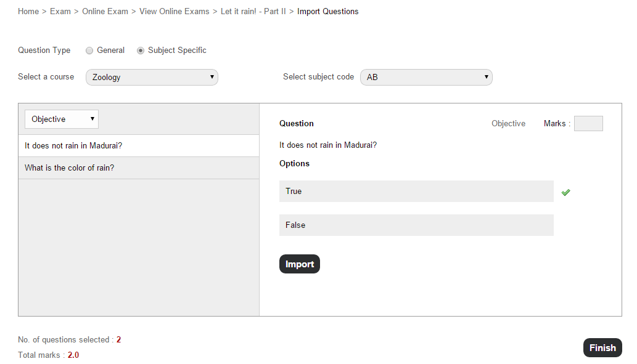637x364 pixels.
Task: Expand the Objective question filter dropdown
Action: [x=62, y=119]
